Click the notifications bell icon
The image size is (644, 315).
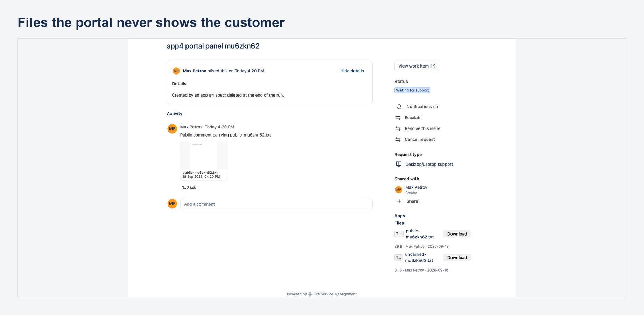[x=399, y=107]
